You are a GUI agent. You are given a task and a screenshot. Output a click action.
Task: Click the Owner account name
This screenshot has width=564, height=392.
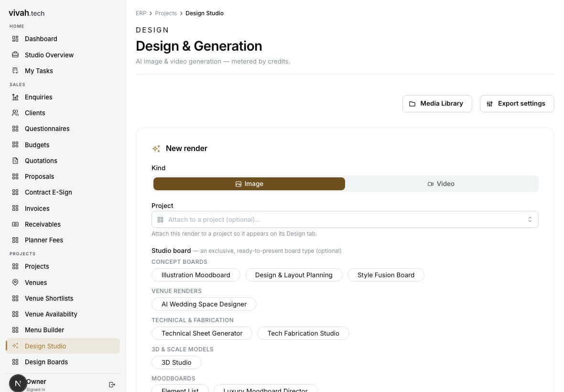point(36,381)
